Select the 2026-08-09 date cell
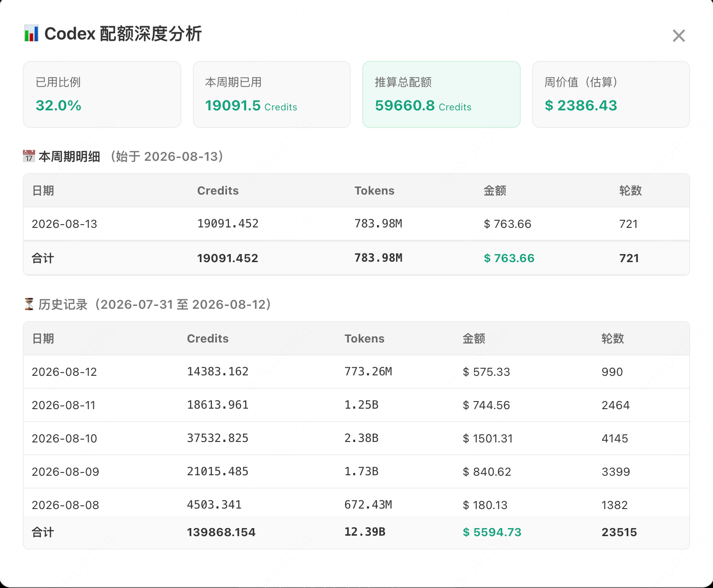The height and width of the screenshot is (588, 713). 66,472
